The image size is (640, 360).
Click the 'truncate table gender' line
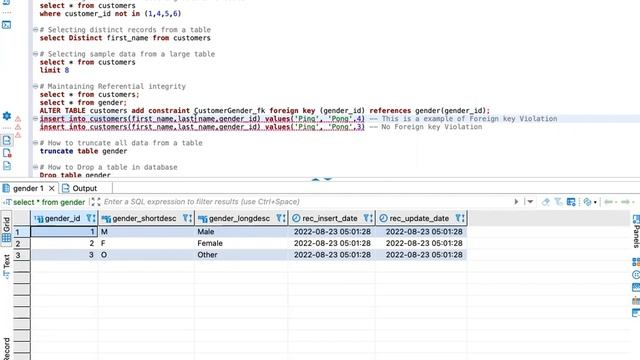(x=83, y=151)
